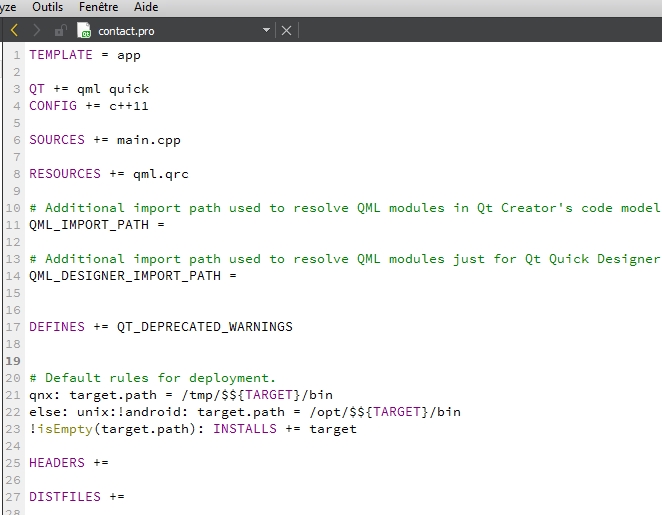Click qml.qrc in the RESOURCES line
Screen dimensions: 662x515
(x=161, y=174)
